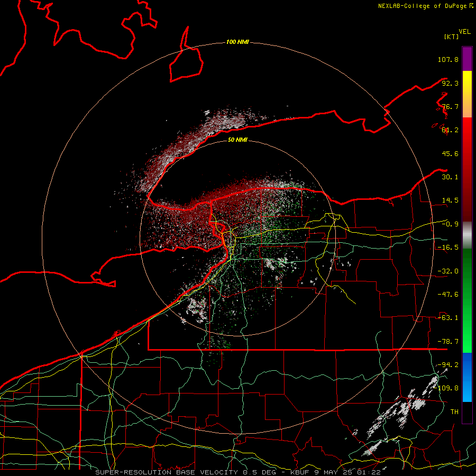
Task: Click the 100 NMI range ring label
Action: (x=237, y=42)
